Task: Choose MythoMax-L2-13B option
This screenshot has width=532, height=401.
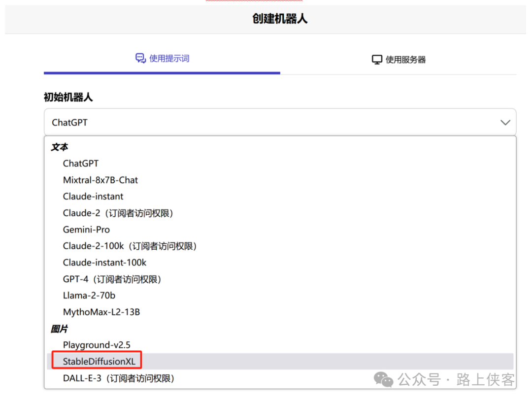Action: click(280, 312)
